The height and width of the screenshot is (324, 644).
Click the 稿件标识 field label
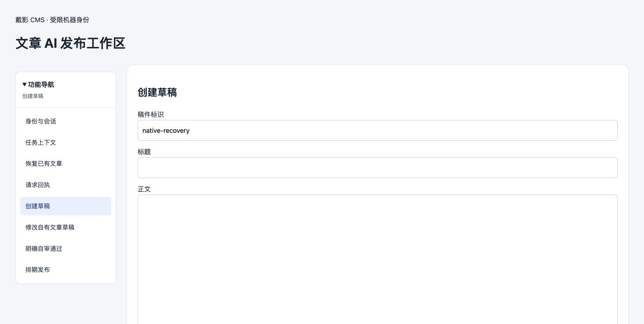pyautogui.click(x=151, y=114)
